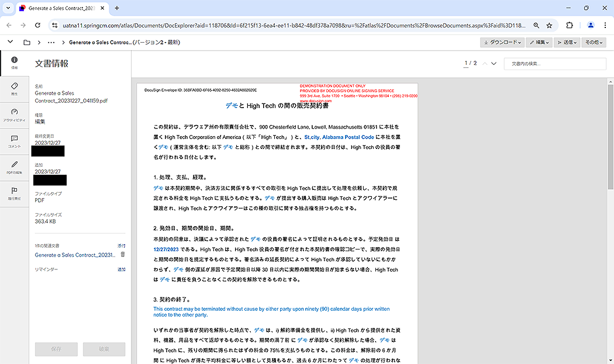Open the browser profile avatar

[591, 26]
